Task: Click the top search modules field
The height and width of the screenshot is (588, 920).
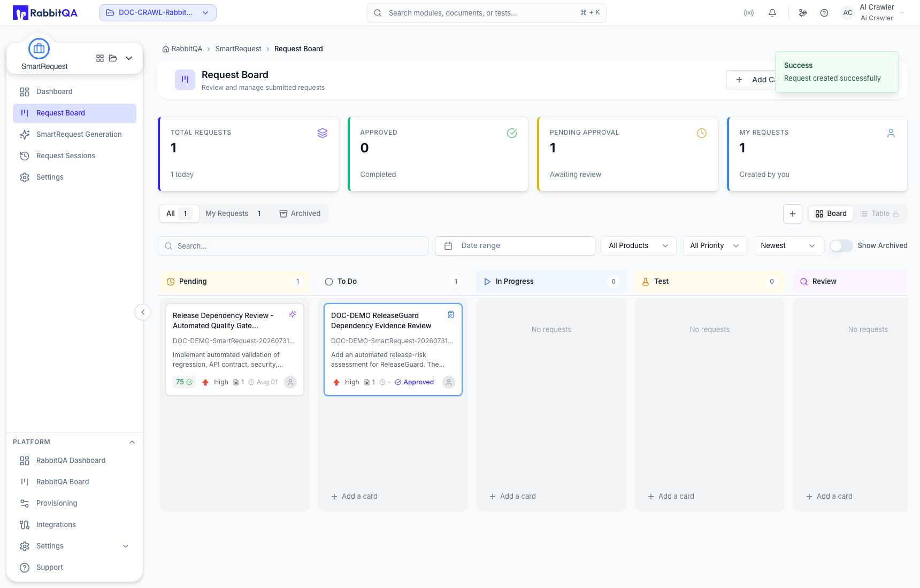Action: point(487,13)
